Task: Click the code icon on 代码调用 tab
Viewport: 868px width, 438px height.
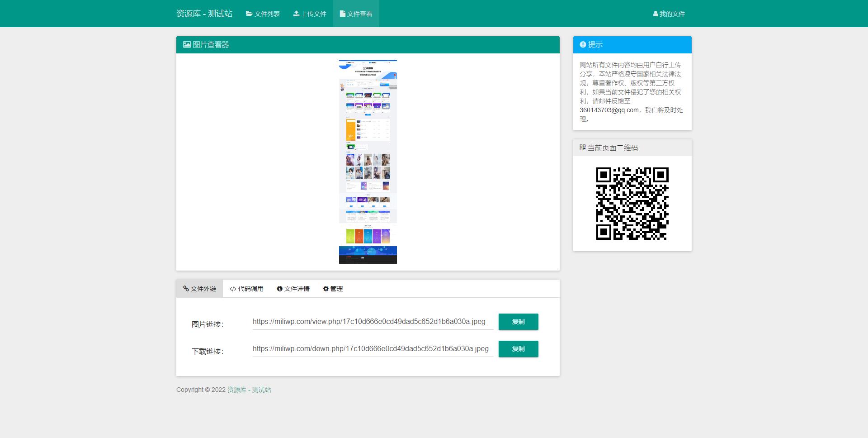Action: (233, 289)
